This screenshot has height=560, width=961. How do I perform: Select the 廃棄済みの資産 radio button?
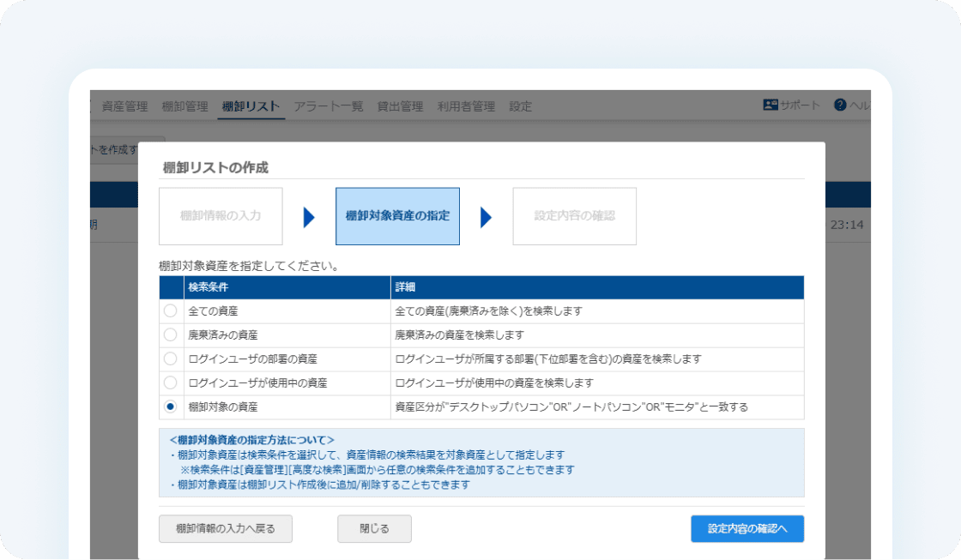(x=171, y=335)
